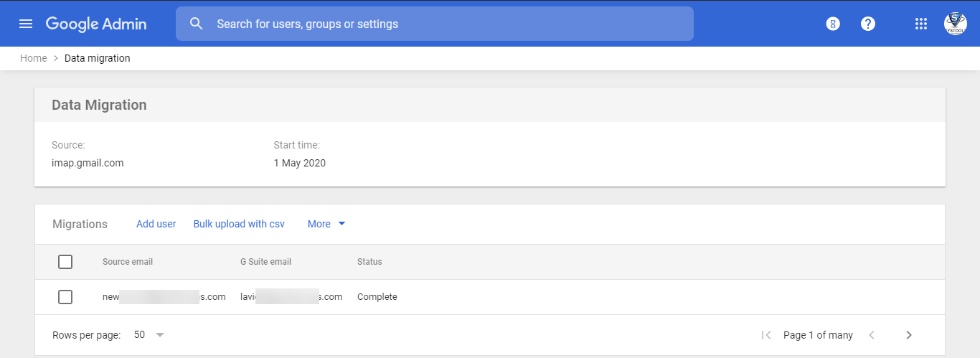Go to the first page icon
The image size is (980, 358).
[x=765, y=335]
